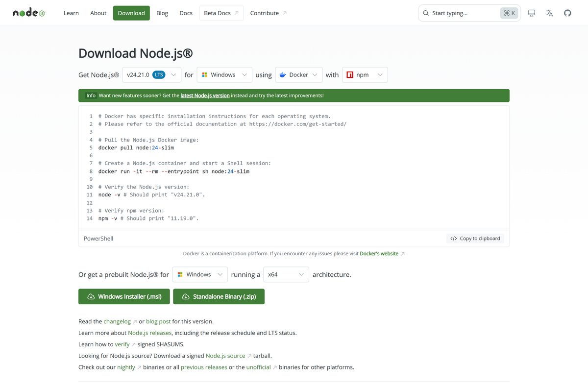The height and width of the screenshot is (388, 588).
Task: Click Standalone Binary (.zip) button
Action: (x=219, y=296)
